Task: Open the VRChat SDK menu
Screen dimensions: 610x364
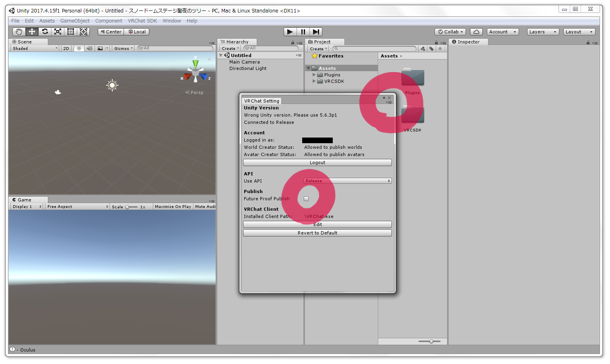Action: click(x=142, y=21)
